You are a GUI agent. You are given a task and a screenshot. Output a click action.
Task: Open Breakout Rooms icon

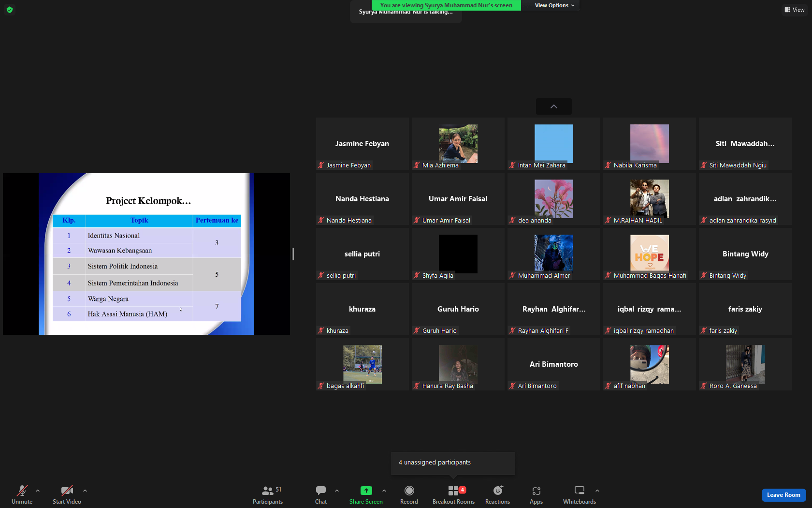click(x=453, y=491)
